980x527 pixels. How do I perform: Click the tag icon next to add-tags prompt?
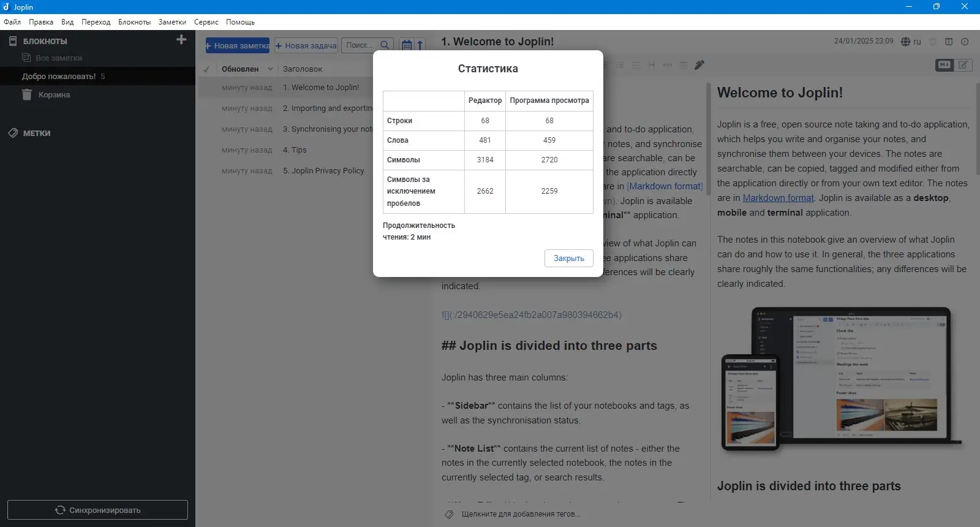[x=449, y=514]
